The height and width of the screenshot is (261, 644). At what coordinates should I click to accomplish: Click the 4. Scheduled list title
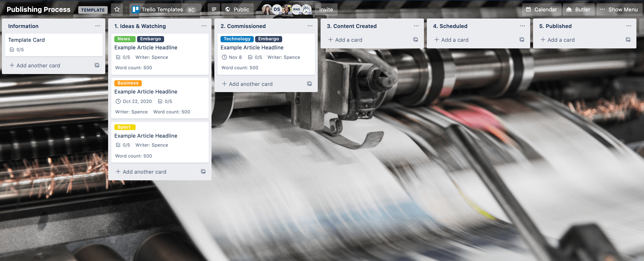pos(450,26)
